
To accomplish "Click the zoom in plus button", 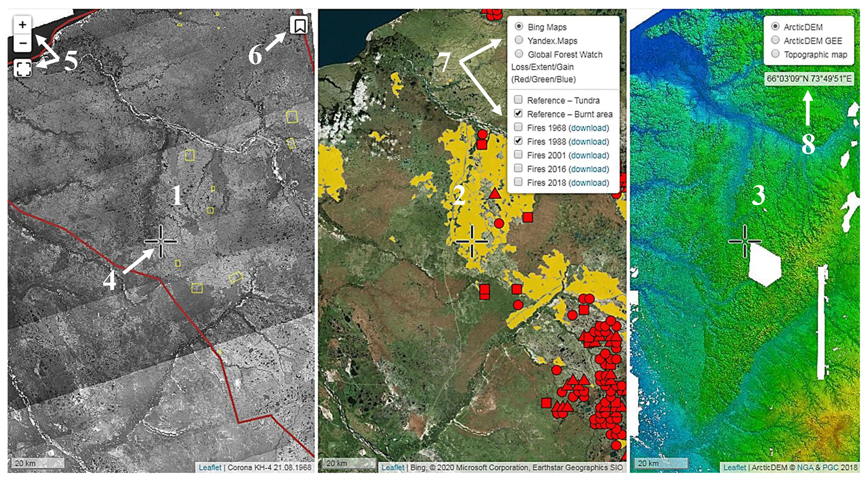I will point(22,25).
